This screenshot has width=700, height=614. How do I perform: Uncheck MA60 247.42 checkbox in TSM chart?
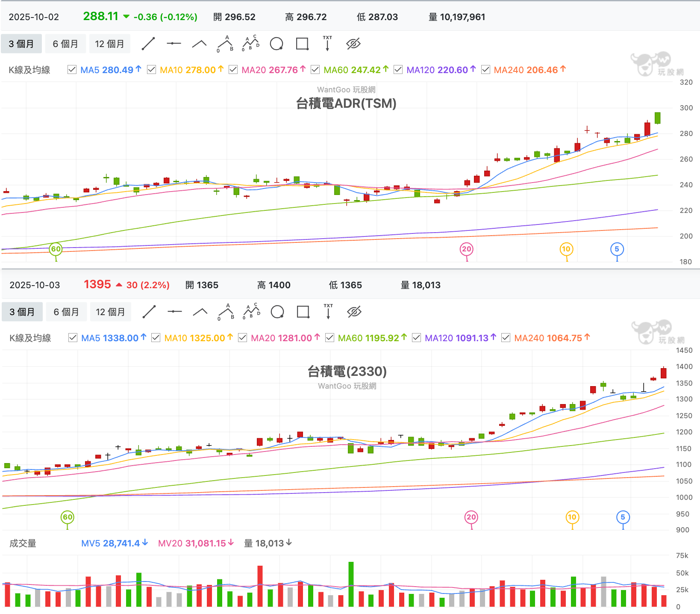tap(315, 70)
